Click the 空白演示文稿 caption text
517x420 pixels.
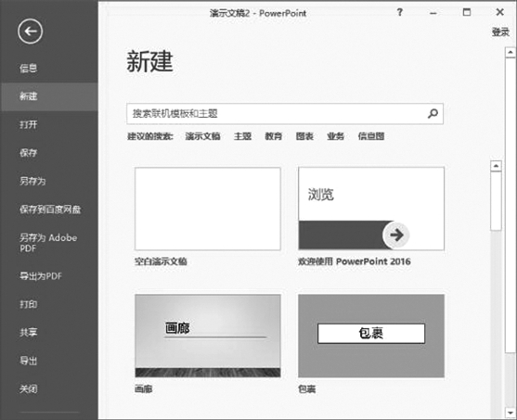tap(161, 261)
